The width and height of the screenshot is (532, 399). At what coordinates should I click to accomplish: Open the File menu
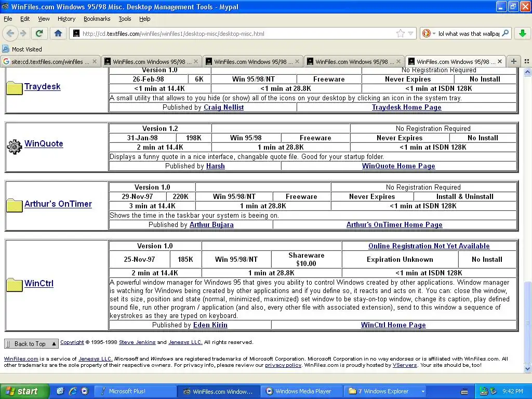[8, 19]
